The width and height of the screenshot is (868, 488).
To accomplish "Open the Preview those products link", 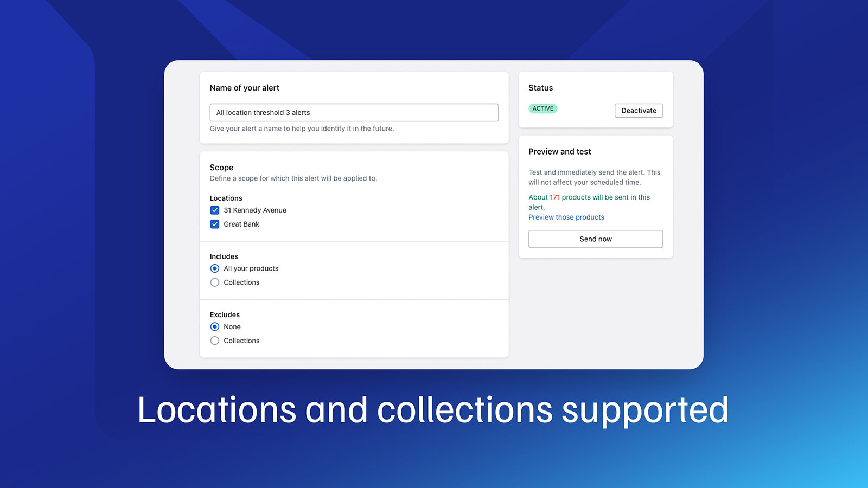I will coord(566,217).
